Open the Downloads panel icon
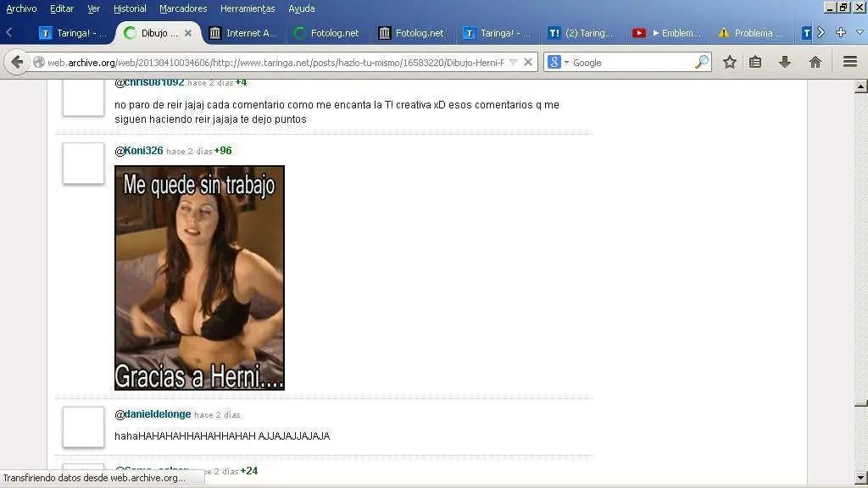 click(x=783, y=62)
